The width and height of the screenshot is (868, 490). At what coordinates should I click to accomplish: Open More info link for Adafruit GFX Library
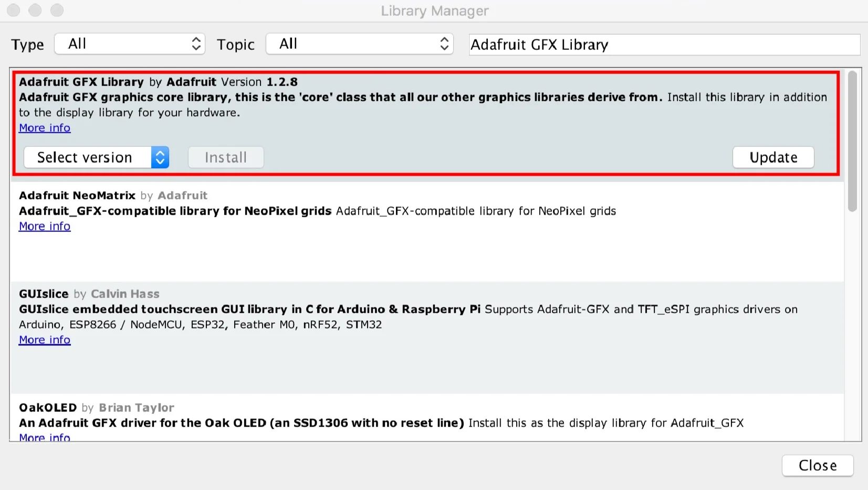pyautogui.click(x=45, y=128)
